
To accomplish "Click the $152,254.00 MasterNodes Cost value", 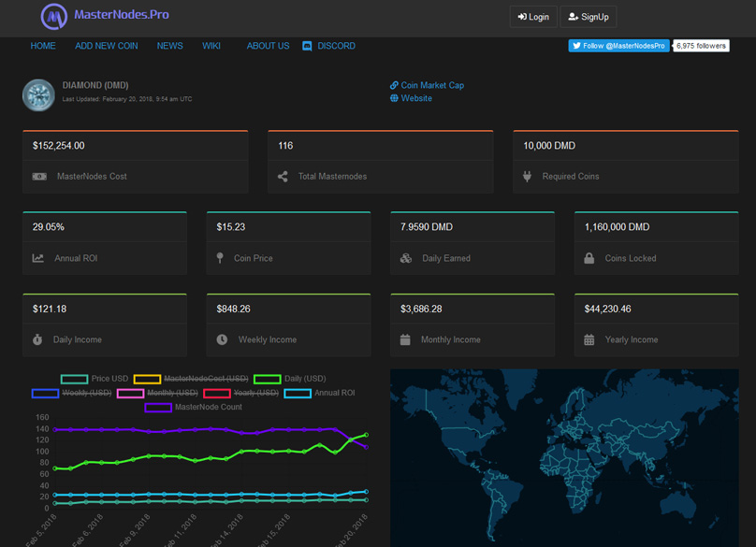I will [58, 146].
